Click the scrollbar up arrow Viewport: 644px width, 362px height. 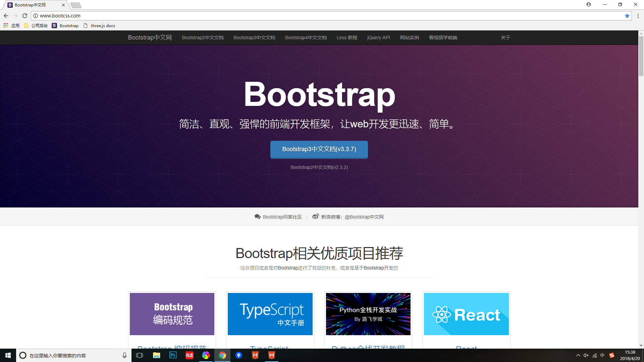[641, 33]
